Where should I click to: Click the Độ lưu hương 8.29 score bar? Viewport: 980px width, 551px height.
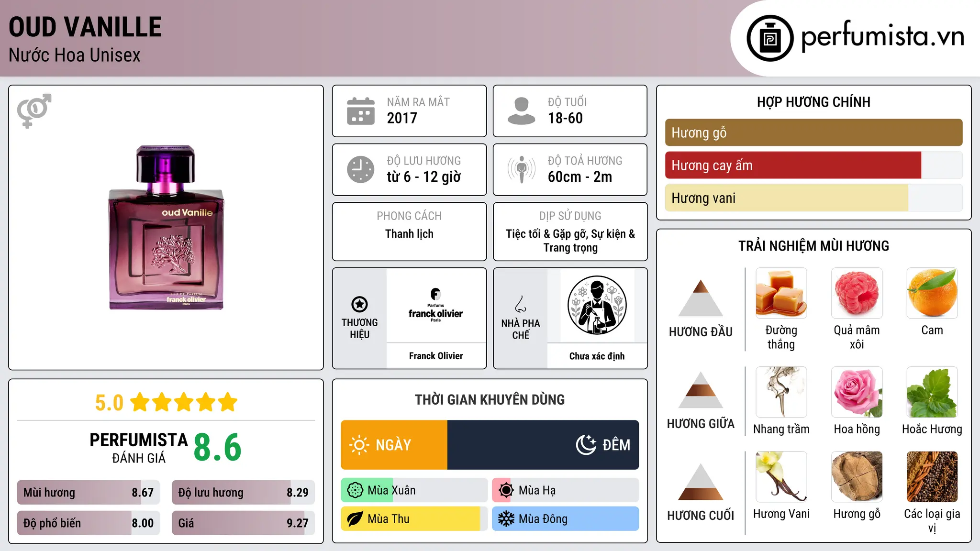pos(243,492)
